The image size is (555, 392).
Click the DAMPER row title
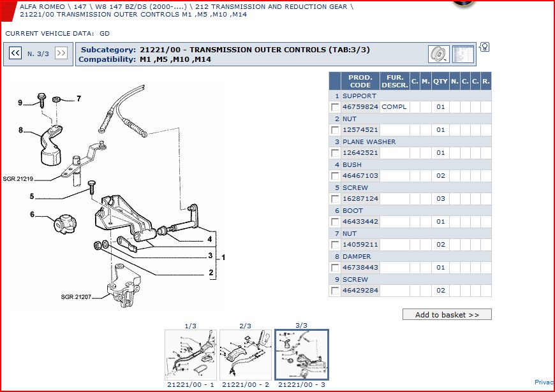[357, 256]
